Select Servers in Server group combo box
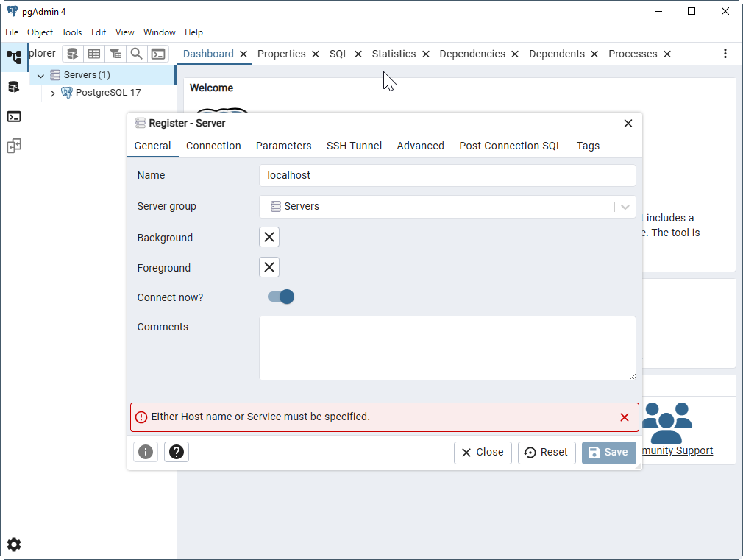The image size is (743, 560). point(447,207)
